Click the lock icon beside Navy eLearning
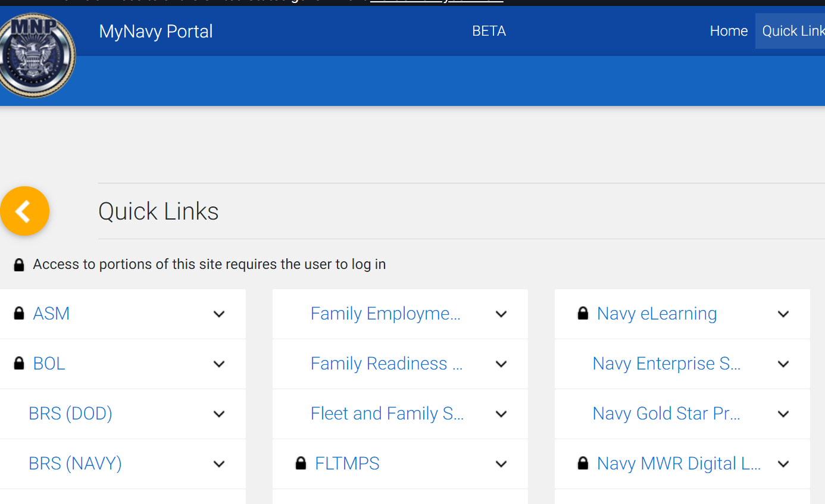Screen dimensions: 825x504 583,313
